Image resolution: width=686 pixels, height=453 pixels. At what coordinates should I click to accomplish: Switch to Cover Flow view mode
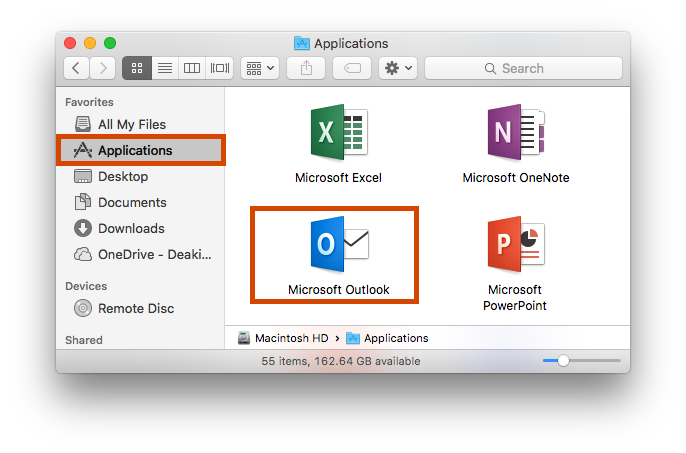coord(219,68)
